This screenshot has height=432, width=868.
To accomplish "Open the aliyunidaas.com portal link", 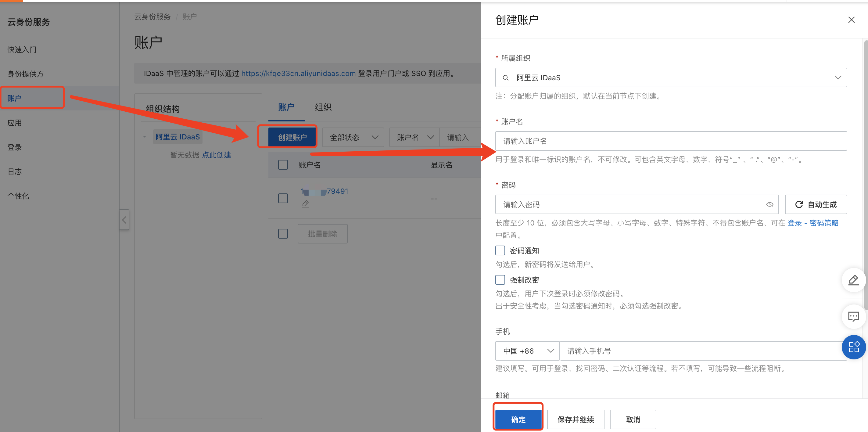I will coord(298,74).
